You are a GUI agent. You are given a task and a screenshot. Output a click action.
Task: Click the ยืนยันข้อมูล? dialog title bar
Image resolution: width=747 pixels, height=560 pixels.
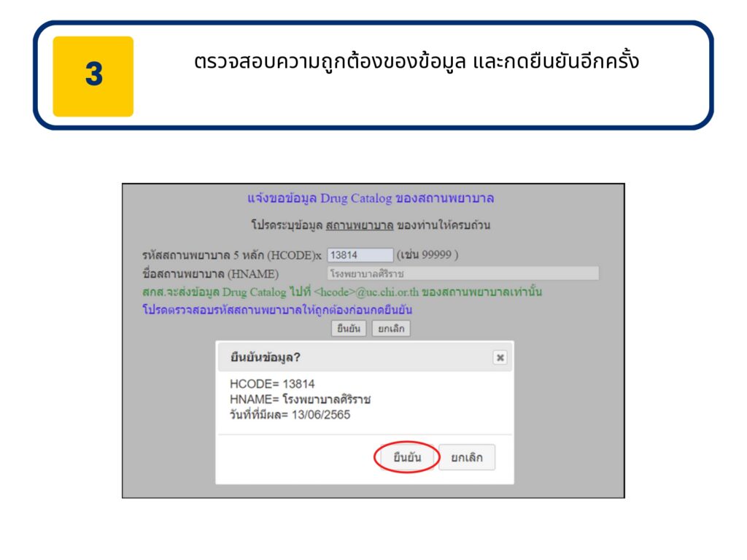(x=350, y=357)
